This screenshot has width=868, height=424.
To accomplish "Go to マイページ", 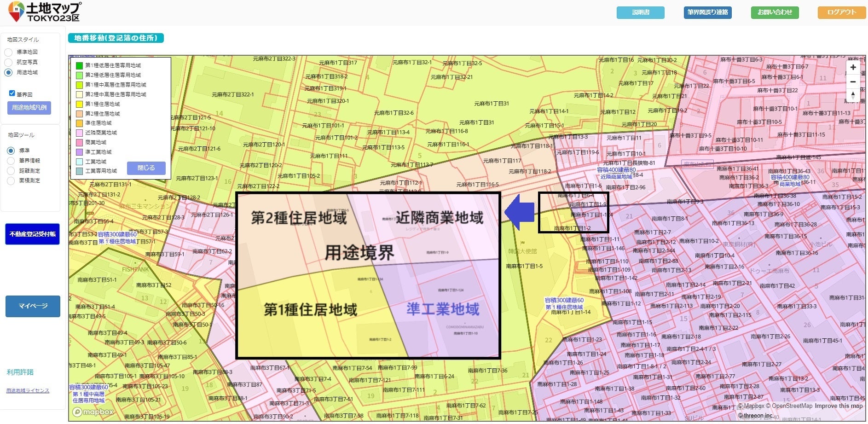I will point(33,306).
